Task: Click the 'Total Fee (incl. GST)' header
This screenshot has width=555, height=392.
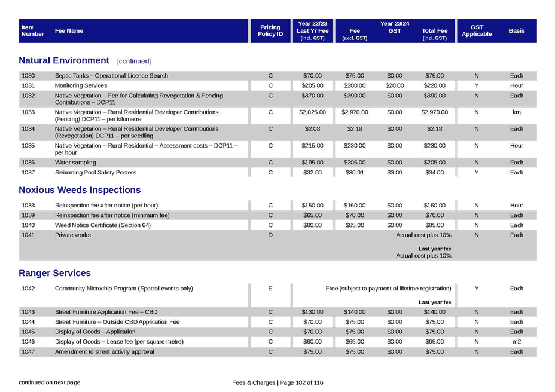Action: click(435, 34)
